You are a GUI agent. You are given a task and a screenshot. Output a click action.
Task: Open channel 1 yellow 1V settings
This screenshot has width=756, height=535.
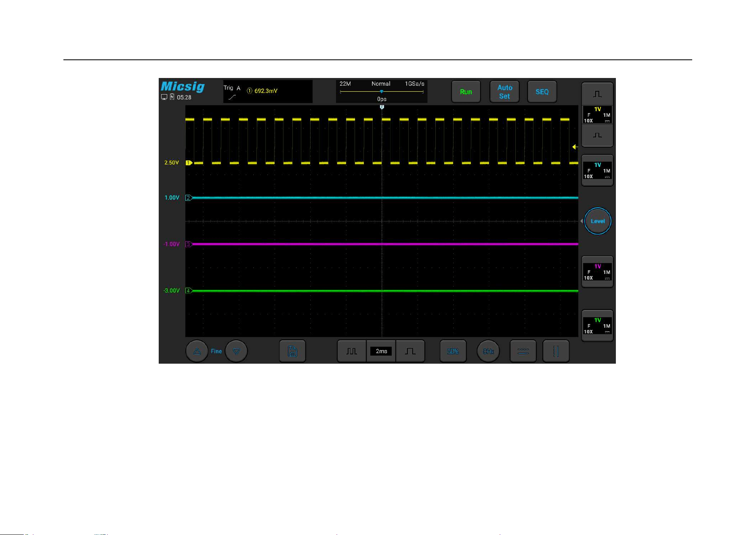click(597, 115)
